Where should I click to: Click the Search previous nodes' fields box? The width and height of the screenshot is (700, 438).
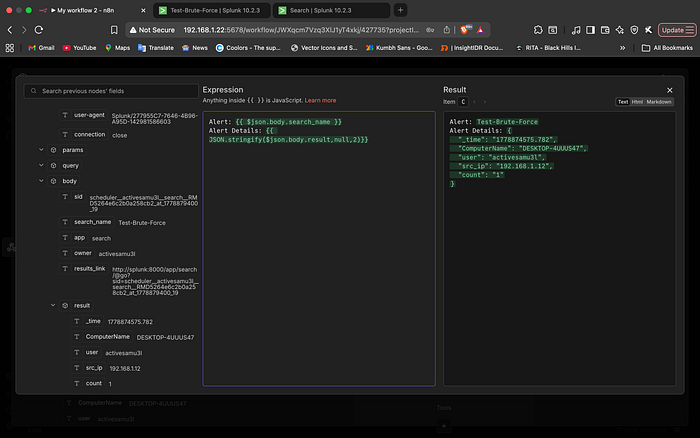click(x=111, y=91)
